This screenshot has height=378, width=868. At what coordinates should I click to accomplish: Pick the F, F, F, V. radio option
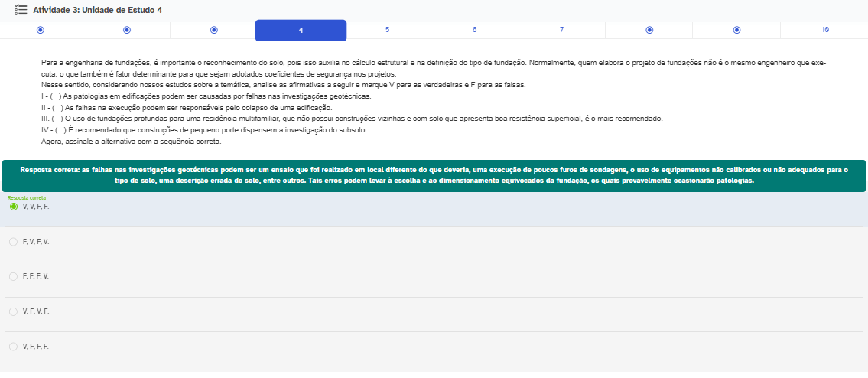[13, 276]
